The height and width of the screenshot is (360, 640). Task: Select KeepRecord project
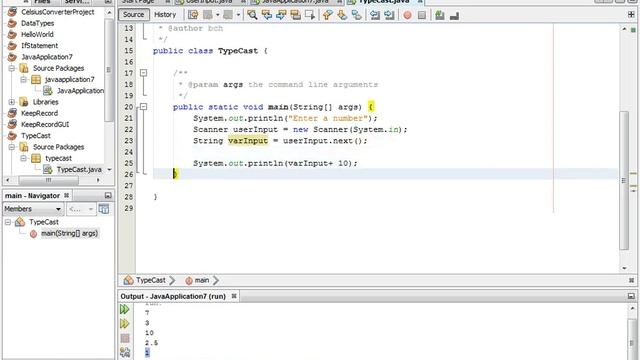[x=39, y=113]
